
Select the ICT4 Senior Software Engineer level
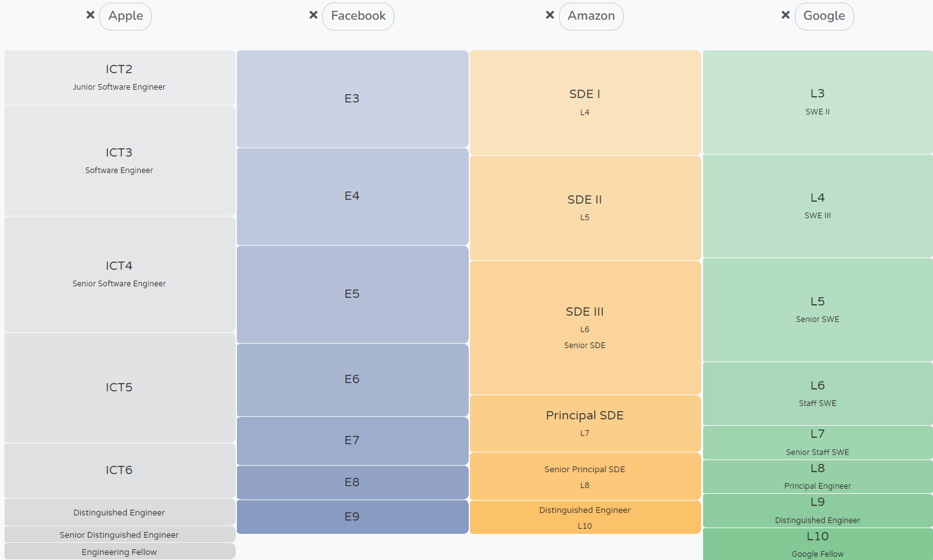click(x=119, y=274)
